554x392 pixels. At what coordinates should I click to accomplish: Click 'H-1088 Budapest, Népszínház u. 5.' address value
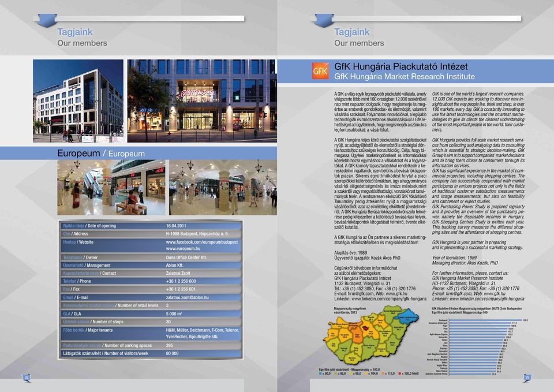point(197,234)
